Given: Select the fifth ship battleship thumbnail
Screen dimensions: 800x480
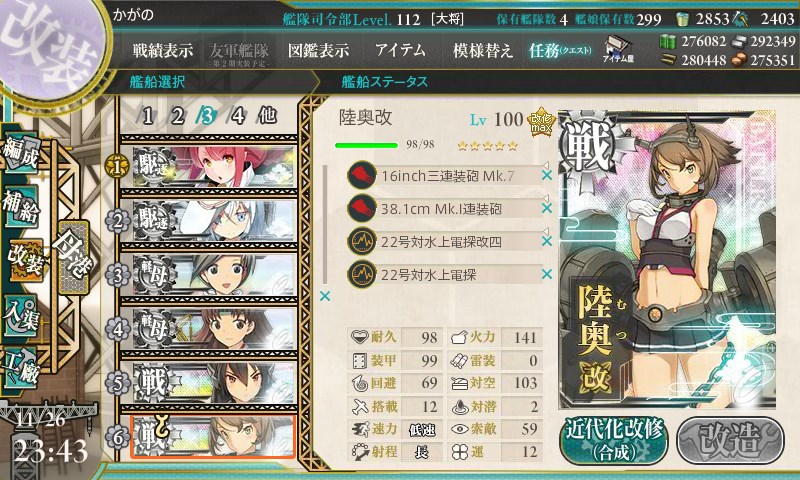Looking at the screenshot, I should coord(214,383).
